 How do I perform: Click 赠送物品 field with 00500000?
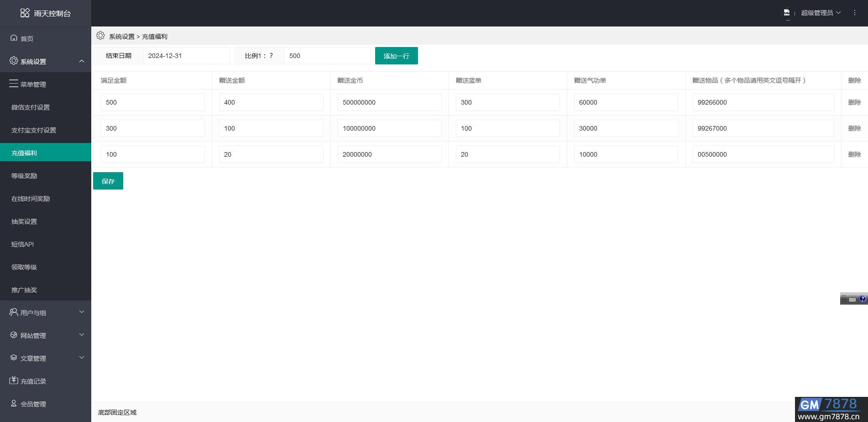(x=763, y=154)
